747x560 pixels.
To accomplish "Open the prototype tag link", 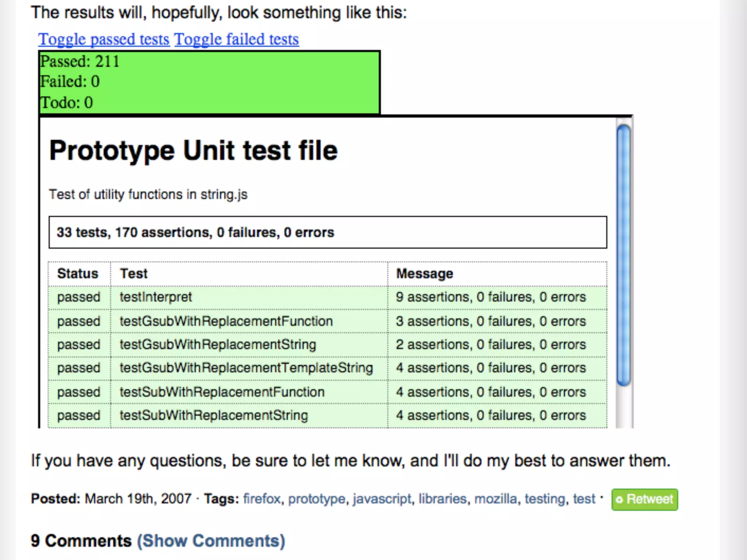I will [x=317, y=498].
